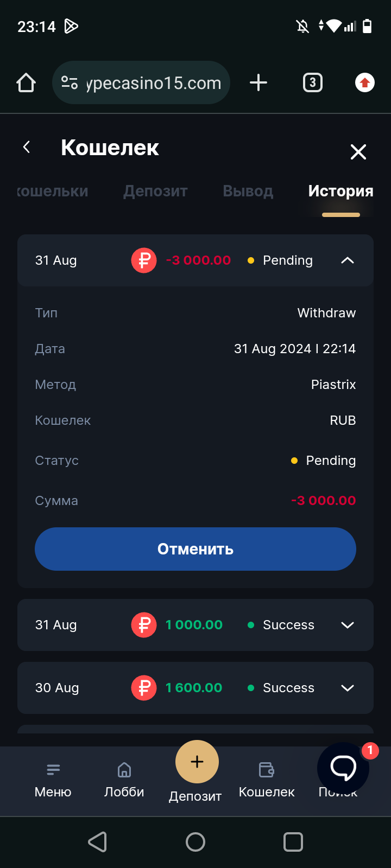Open Кошелек in the bottom navigation
The image size is (391, 868).
pos(267,780)
